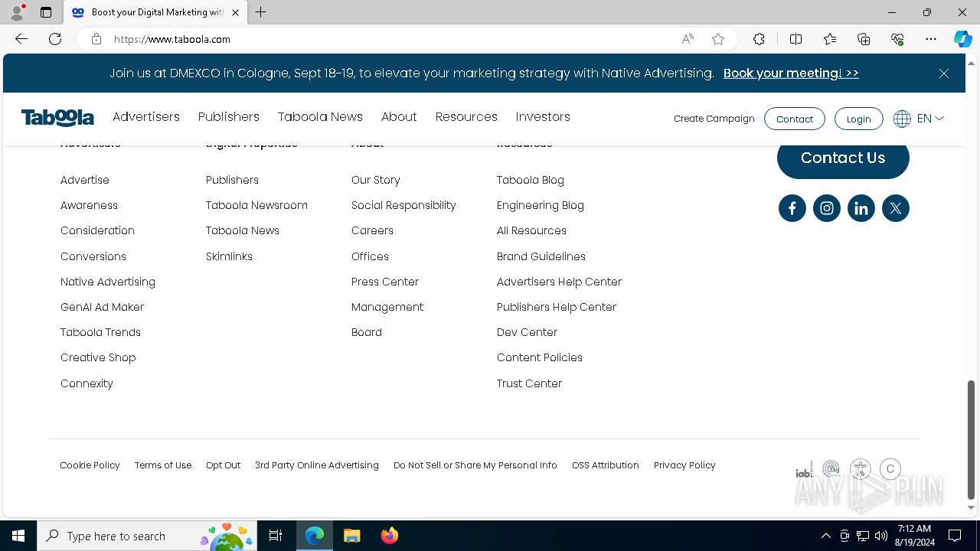Screen dimensions: 980x551
Task: Open the Taboola News nav menu
Action: click(x=320, y=117)
